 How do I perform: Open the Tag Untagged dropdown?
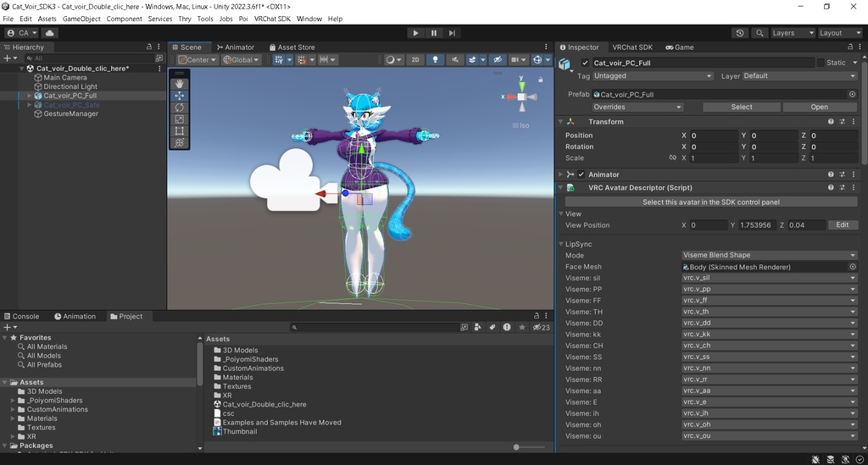(x=653, y=75)
